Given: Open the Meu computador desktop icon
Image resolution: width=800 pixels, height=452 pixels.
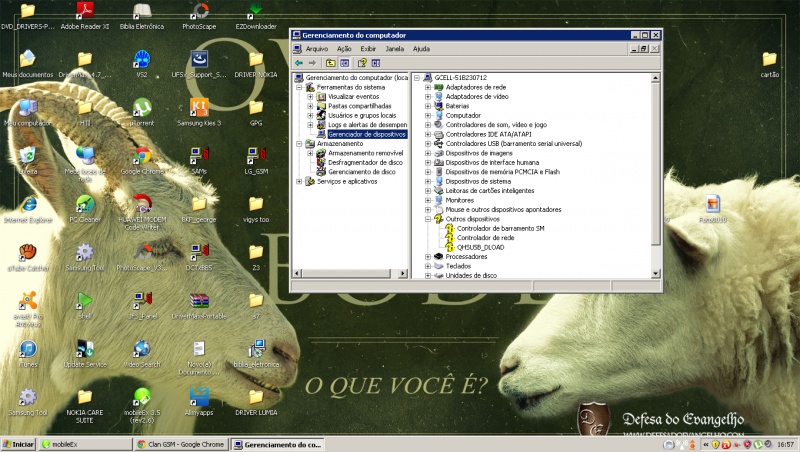Looking at the screenshot, I should pyautogui.click(x=28, y=112).
